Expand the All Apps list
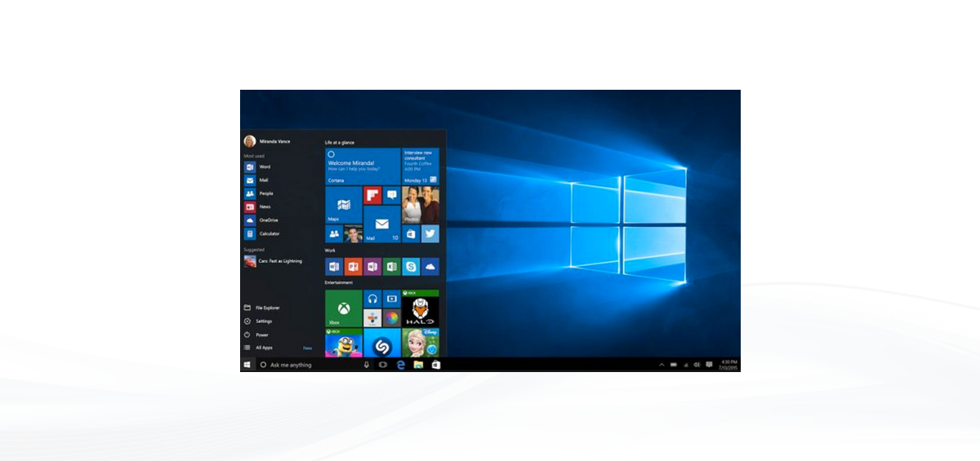The height and width of the screenshot is (461, 980). pos(264,348)
